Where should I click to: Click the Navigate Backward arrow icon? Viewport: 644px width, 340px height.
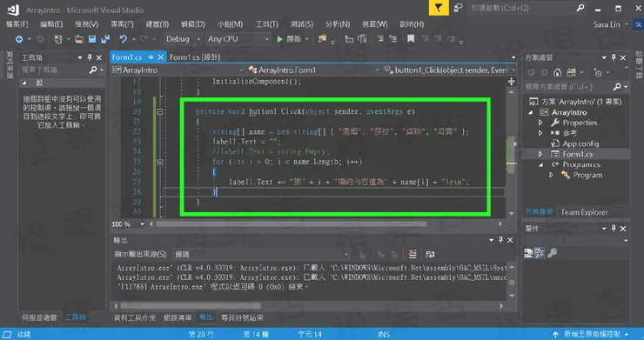pyautogui.click(x=19, y=39)
